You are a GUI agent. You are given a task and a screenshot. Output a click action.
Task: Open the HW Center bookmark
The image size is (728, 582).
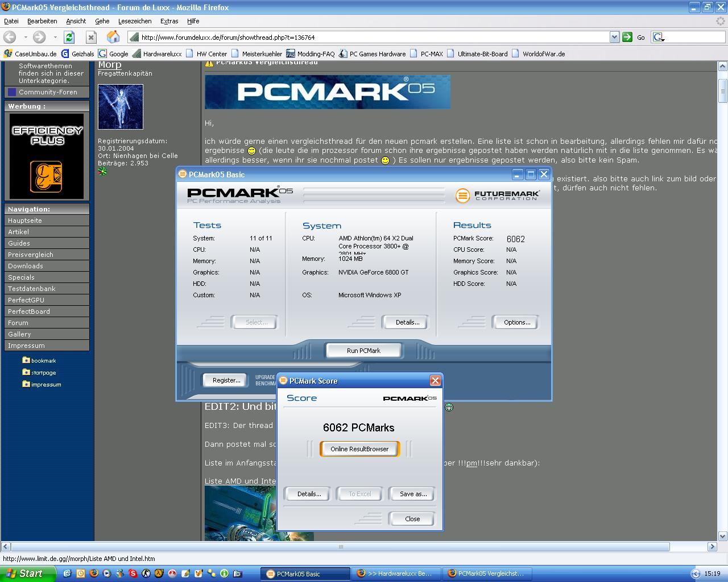[x=206, y=54]
